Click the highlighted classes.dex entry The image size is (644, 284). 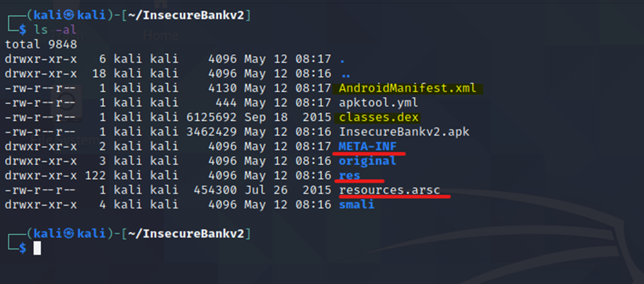point(373,118)
